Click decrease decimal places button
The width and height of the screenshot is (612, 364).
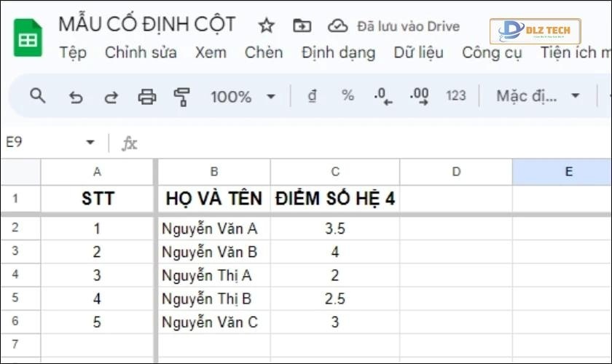pos(382,96)
